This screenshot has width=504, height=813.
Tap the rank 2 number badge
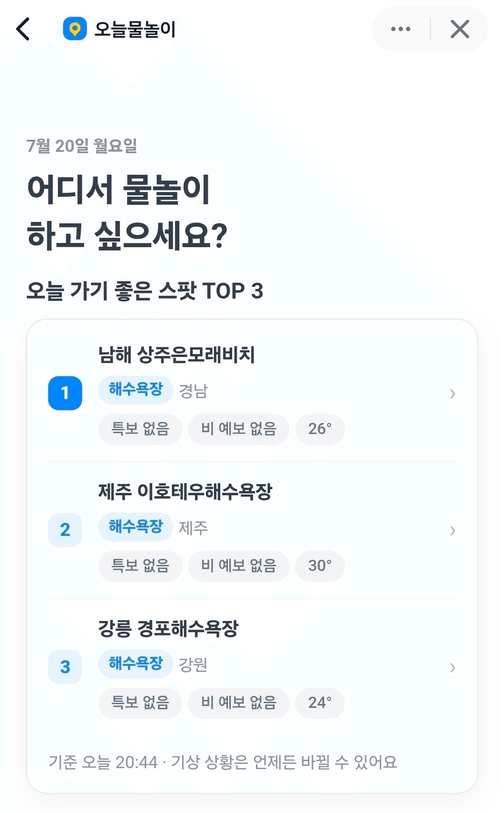pos(65,530)
